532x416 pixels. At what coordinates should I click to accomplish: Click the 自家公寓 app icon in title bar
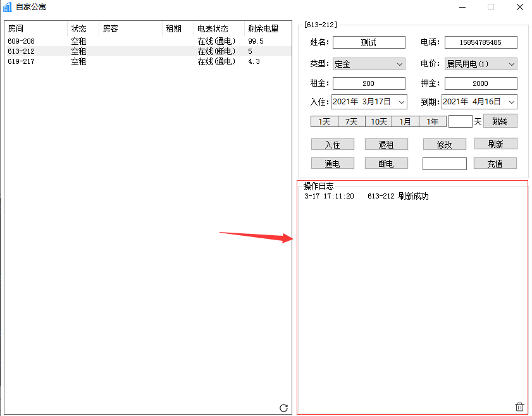pos(8,7)
